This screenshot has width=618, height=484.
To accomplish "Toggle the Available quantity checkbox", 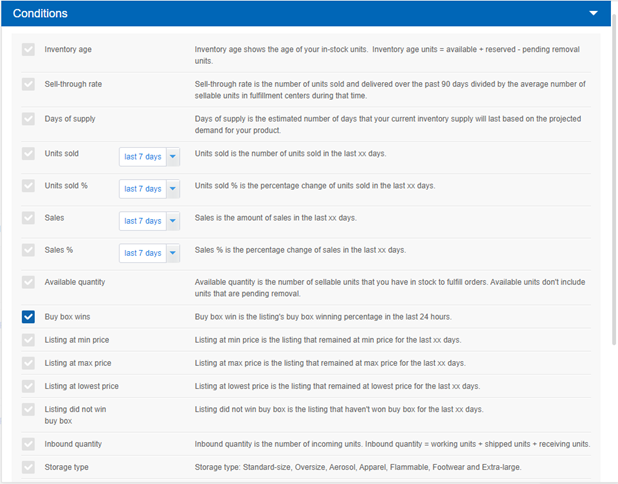I will [x=28, y=282].
